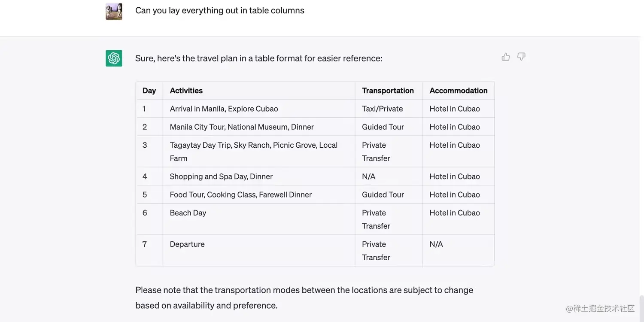Click the "Food Tour, Cooking Class" cell
Screen dimensions: 644x322
point(240,195)
